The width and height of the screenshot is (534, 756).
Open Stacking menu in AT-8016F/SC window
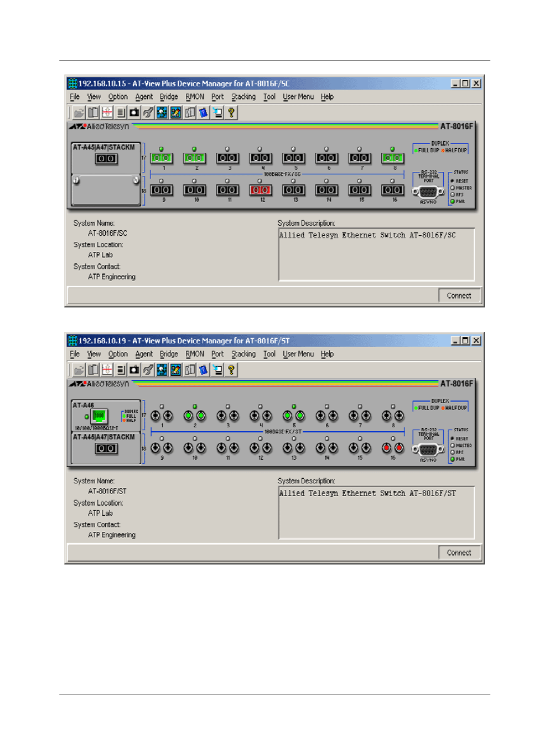click(243, 97)
